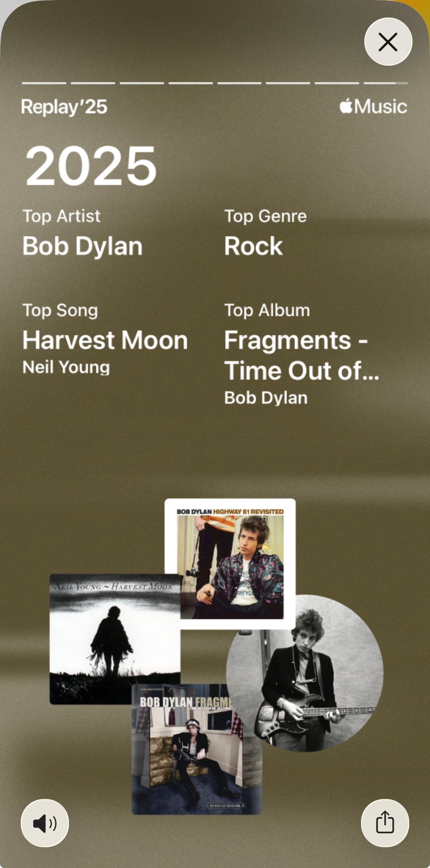Jump to third story progress segment
The height and width of the screenshot is (868, 430).
pyautogui.click(x=142, y=83)
